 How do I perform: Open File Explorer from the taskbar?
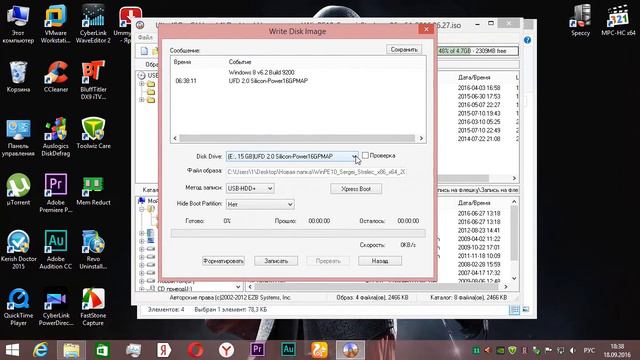[71, 350]
